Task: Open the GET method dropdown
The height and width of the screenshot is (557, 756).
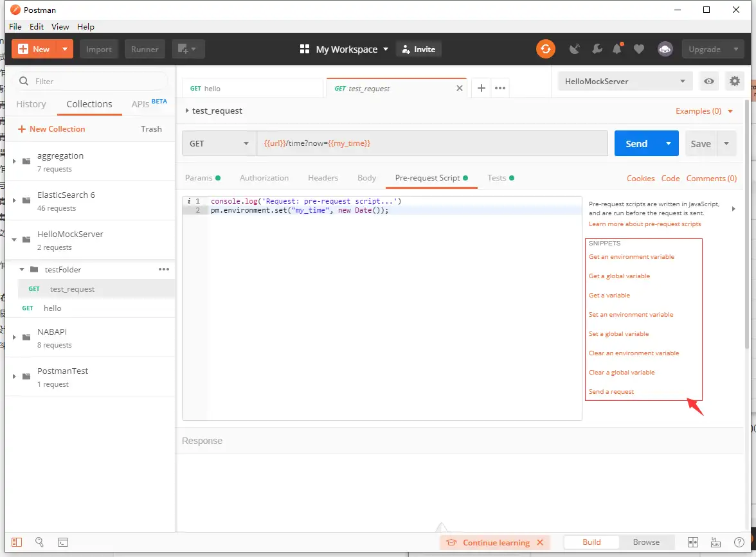Action: (x=219, y=143)
